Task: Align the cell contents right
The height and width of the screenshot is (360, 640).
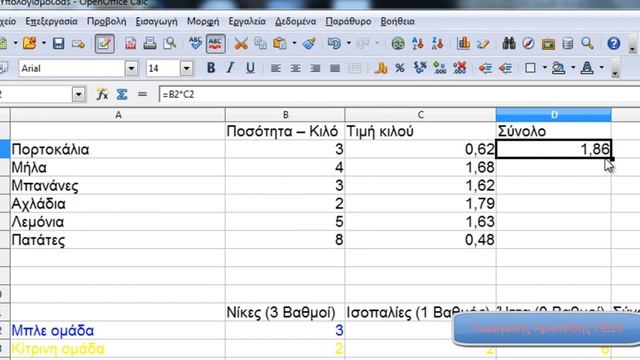Action: point(315,68)
